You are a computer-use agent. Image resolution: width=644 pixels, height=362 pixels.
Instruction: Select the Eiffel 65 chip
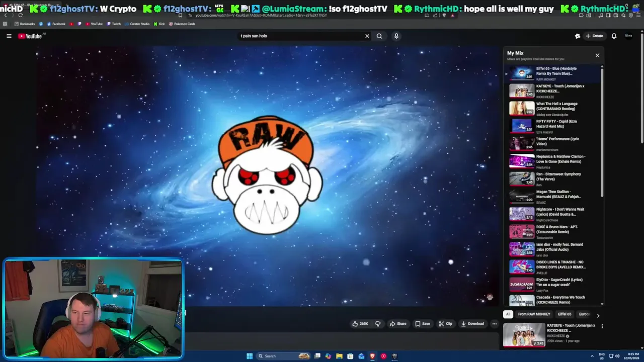(x=565, y=314)
